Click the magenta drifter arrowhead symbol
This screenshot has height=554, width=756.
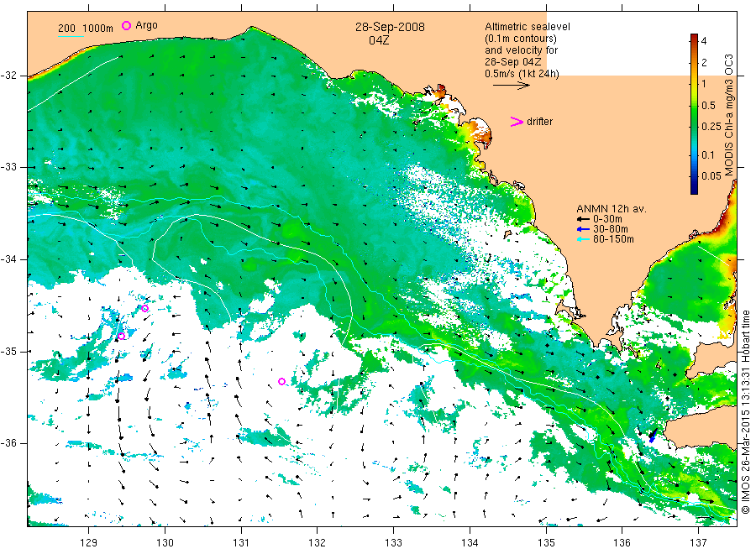pyautogui.click(x=517, y=122)
